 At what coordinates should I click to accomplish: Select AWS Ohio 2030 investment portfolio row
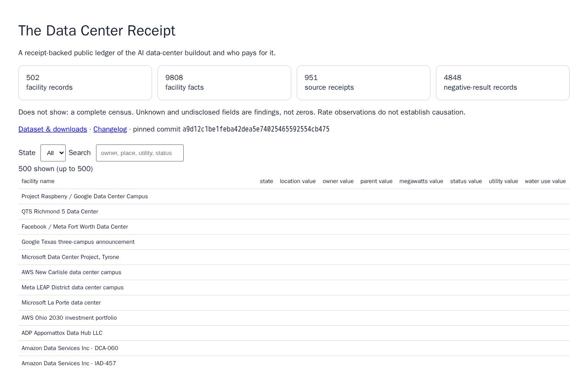pos(294,318)
